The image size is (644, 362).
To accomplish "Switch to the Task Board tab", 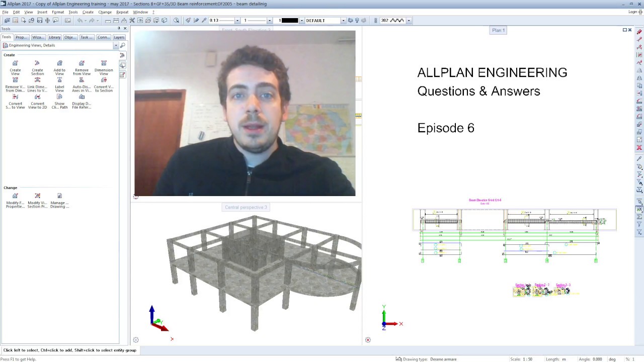I will (x=86, y=37).
